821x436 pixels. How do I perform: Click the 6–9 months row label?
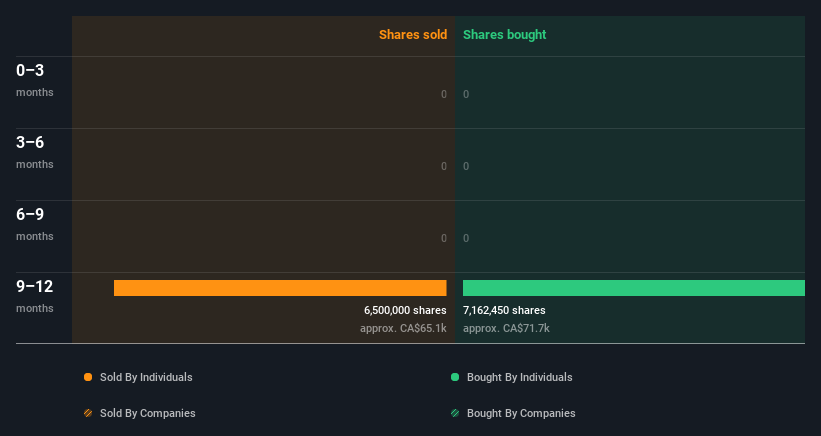(x=35, y=225)
